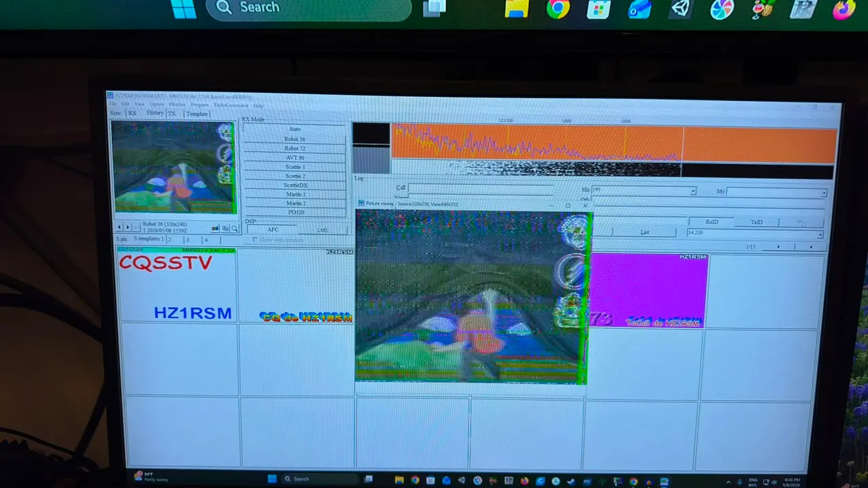The height and width of the screenshot is (488, 868).
Task: Switch to the History tab
Action: pyautogui.click(x=155, y=113)
